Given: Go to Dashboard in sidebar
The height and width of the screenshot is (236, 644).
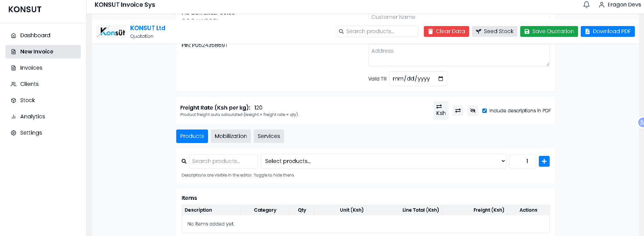Looking at the screenshot, I should [43, 36].
